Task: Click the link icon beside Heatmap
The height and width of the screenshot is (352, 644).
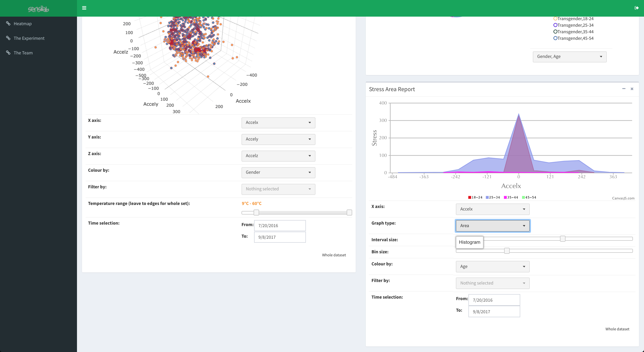Action: 8,23
